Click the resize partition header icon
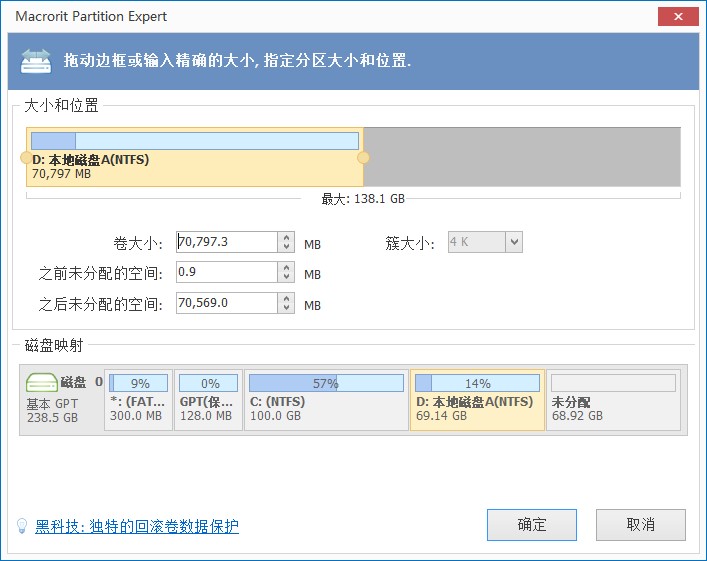The width and height of the screenshot is (707, 561). pos(35,61)
